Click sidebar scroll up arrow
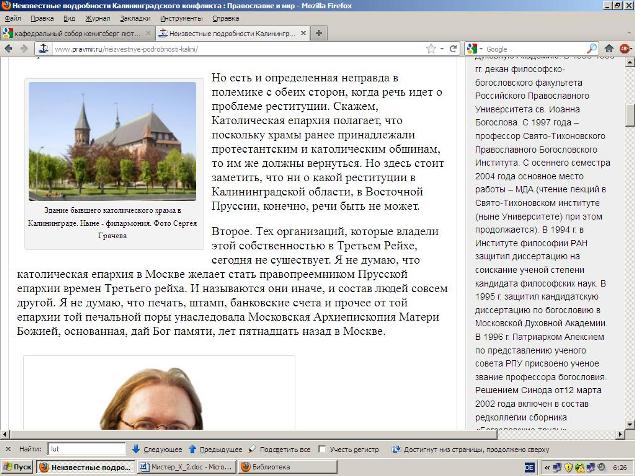This screenshot has height=476, width=635. click(x=630, y=62)
